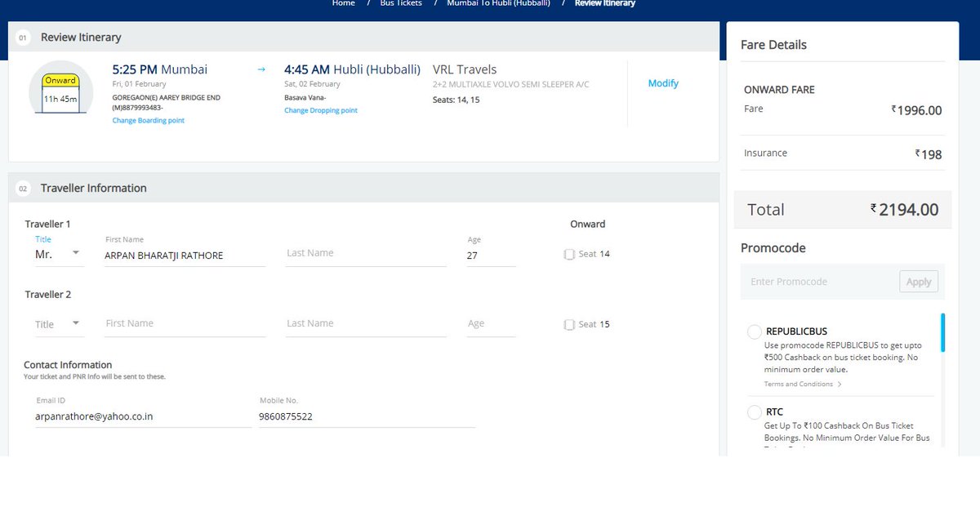
Task: Click 'GOREGAON(E) AAREY BRIDGE END' boarding text
Action: (x=166, y=98)
